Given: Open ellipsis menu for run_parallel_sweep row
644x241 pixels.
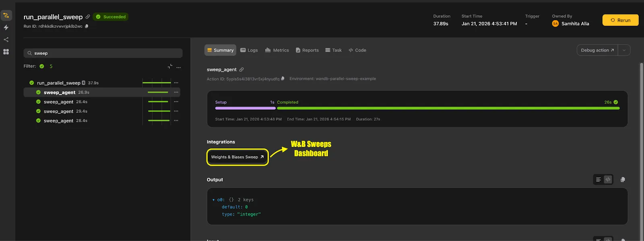Looking at the screenshot, I should pyautogui.click(x=176, y=83).
